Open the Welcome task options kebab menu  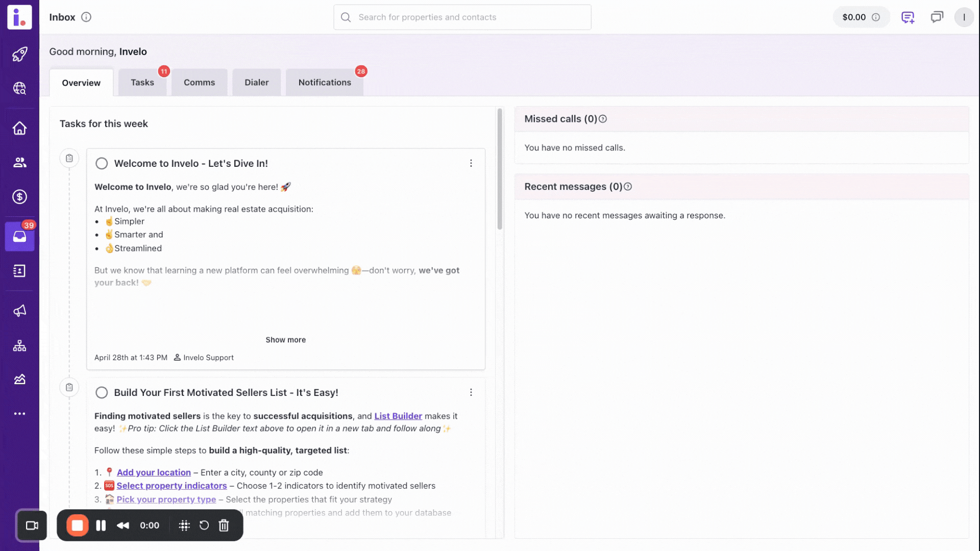471,163
